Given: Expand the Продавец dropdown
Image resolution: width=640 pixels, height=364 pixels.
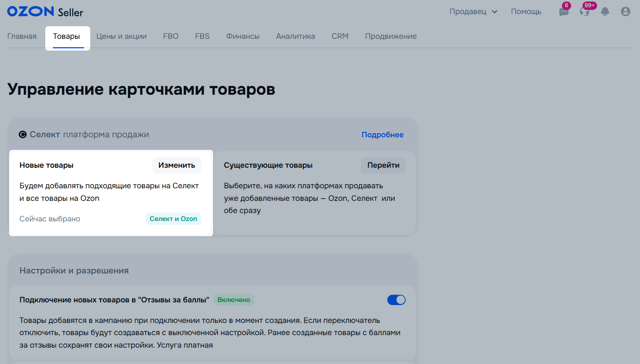Looking at the screenshot, I should pos(473,12).
